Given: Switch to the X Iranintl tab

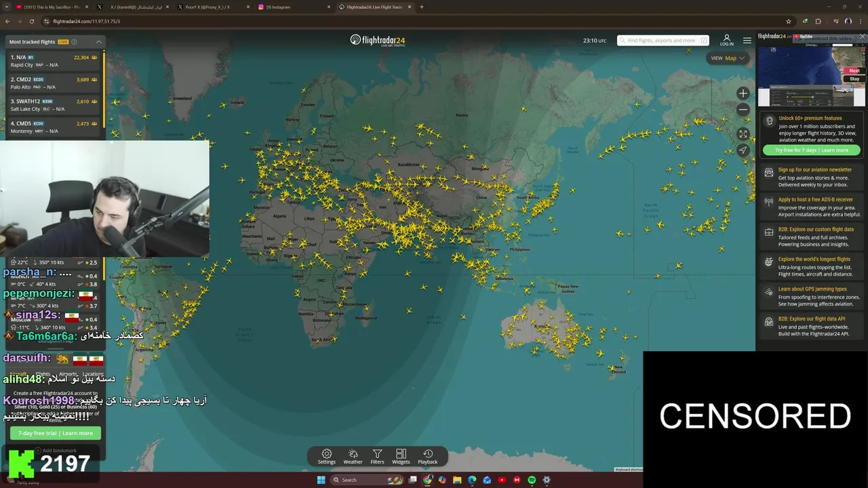Looking at the screenshot, I should tap(134, 7).
